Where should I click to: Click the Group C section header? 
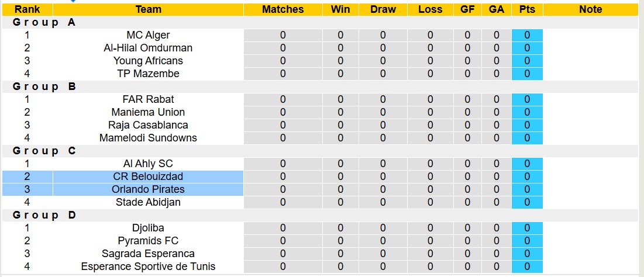[x=44, y=151]
